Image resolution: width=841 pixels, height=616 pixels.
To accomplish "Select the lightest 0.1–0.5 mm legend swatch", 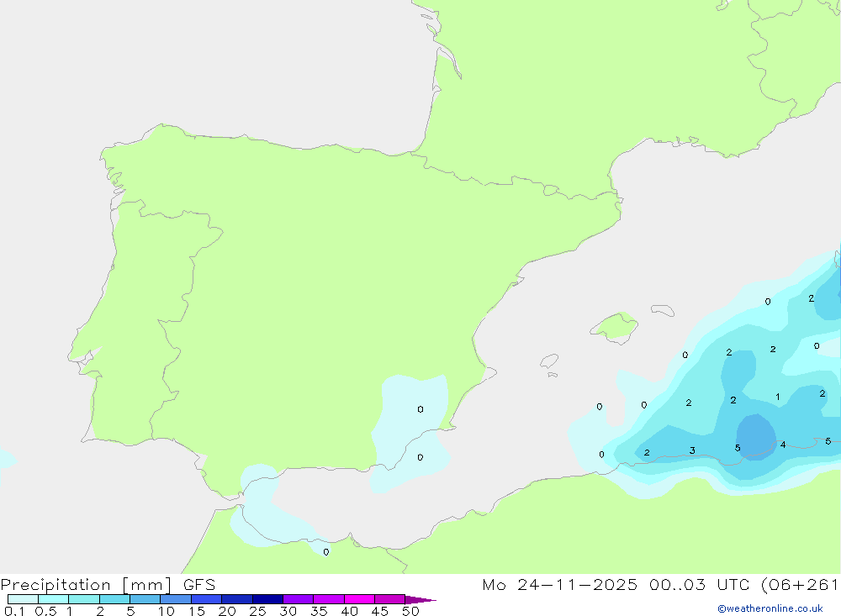I will coord(23,599).
